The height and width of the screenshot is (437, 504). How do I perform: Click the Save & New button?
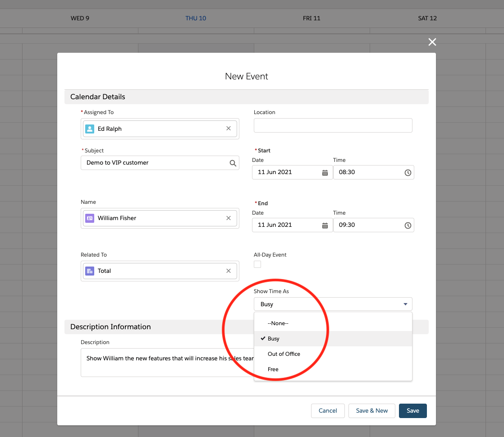371,411
